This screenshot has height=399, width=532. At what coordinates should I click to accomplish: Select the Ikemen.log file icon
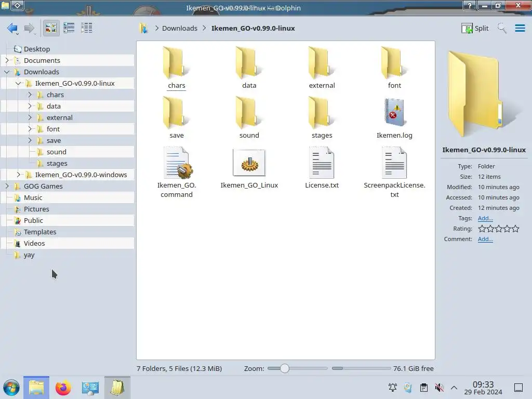click(394, 113)
